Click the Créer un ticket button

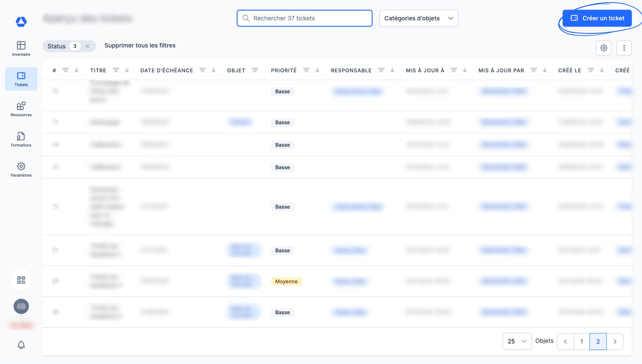(597, 18)
